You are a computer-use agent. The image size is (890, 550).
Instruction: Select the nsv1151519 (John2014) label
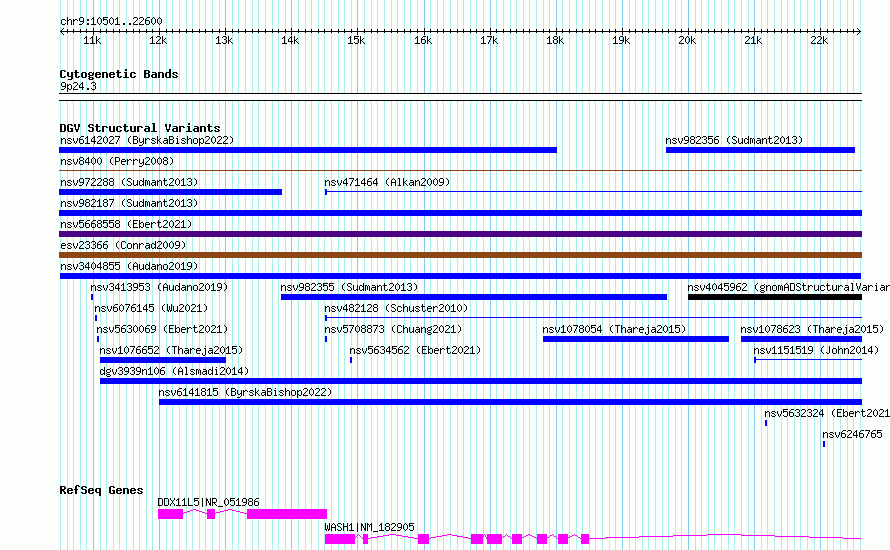[x=816, y=350]
